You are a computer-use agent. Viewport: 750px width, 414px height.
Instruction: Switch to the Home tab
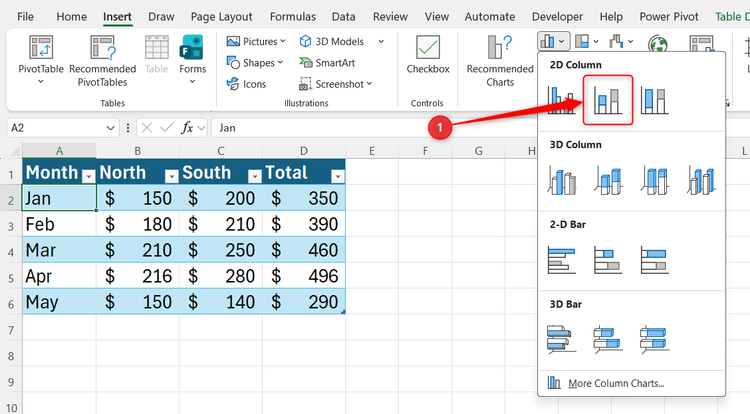[x=72, y=17]
